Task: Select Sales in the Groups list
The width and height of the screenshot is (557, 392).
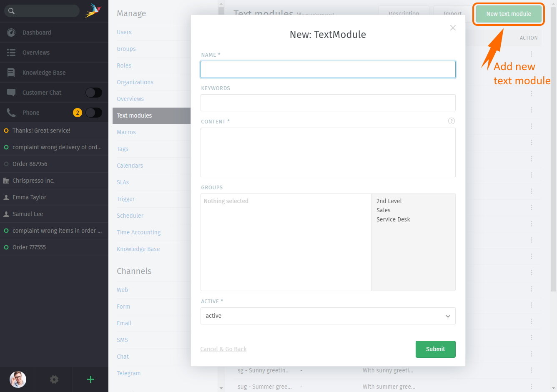Action: (x=383, y=210)
